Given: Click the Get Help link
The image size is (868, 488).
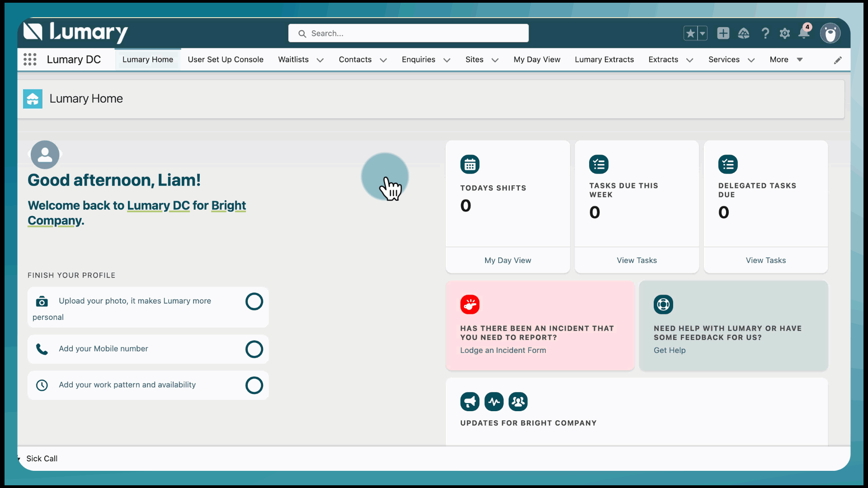Looking at the screenshot, I should (x=669, y=350).
